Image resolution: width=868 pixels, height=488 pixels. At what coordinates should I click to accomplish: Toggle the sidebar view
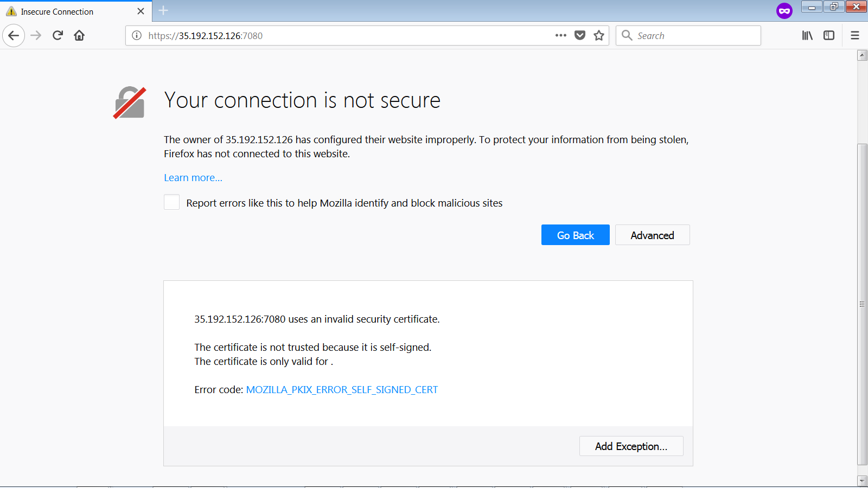coord(829,36)
